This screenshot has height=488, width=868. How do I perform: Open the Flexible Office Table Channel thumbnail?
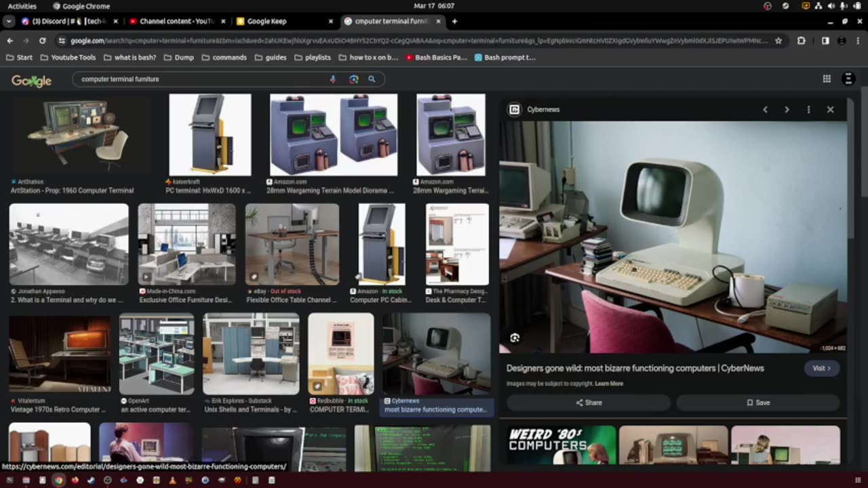[x=292, y=244]
